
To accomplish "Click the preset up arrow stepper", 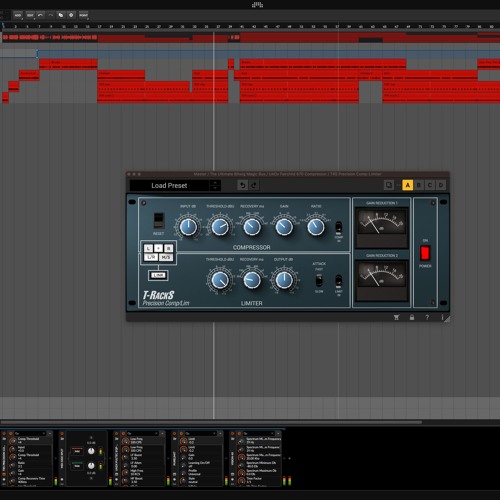I will pyautogui.click(x=215, y=183).
